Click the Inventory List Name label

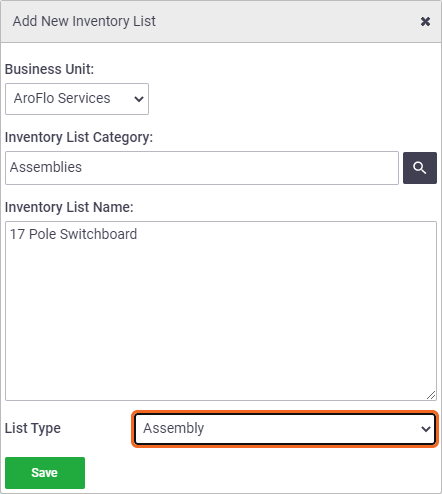click(x=69, y=207)
